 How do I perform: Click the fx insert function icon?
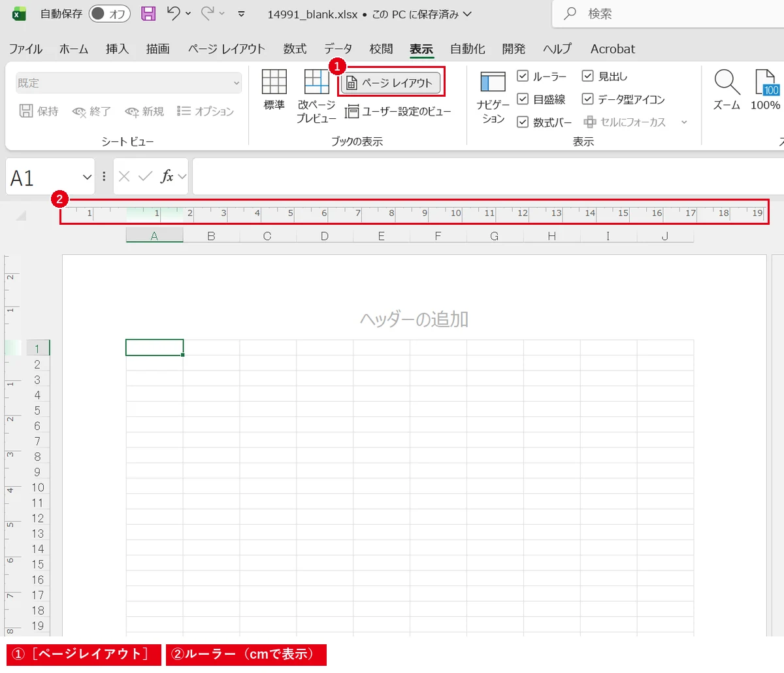coord(167,176)
